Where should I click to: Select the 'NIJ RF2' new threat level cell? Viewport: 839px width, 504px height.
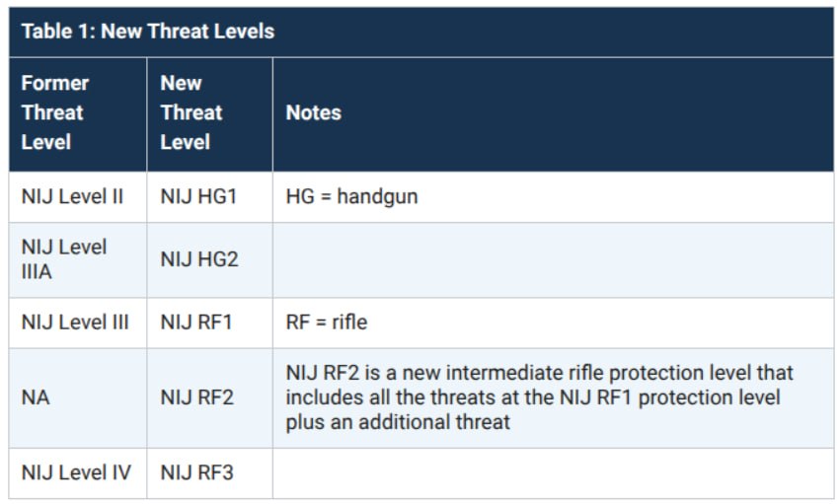[x=209, y=398]
